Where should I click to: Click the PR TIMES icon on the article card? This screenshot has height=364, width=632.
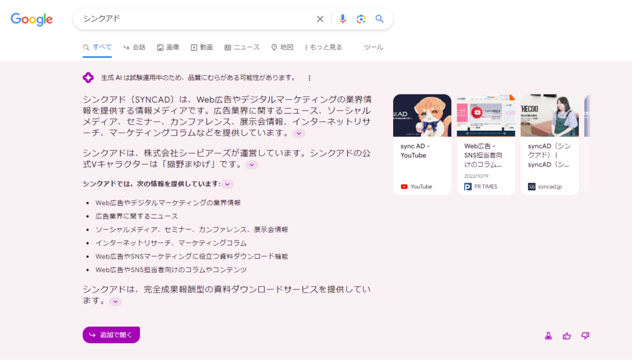pyautogui.click(x=468, y=186)
